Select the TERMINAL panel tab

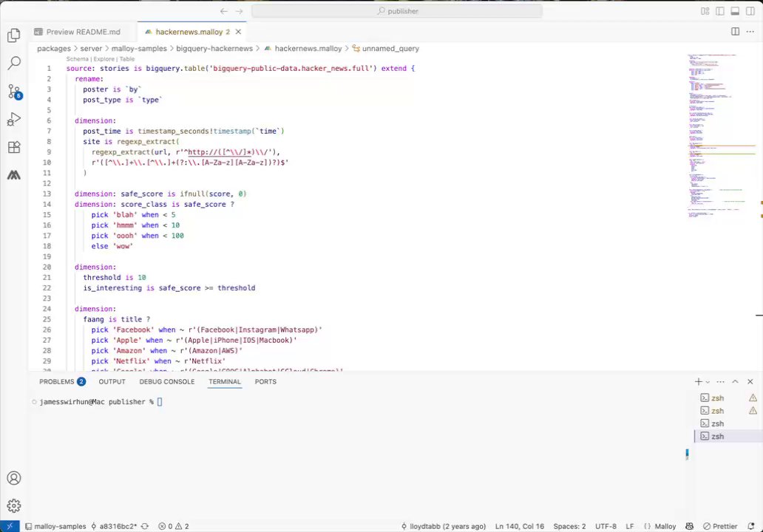click(225, 382)
